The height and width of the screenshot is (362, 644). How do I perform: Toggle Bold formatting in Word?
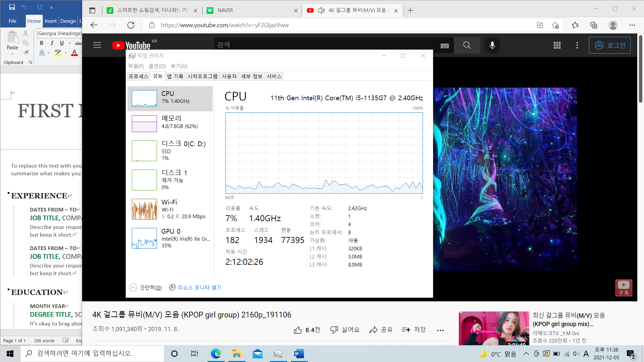pos(42,43)
